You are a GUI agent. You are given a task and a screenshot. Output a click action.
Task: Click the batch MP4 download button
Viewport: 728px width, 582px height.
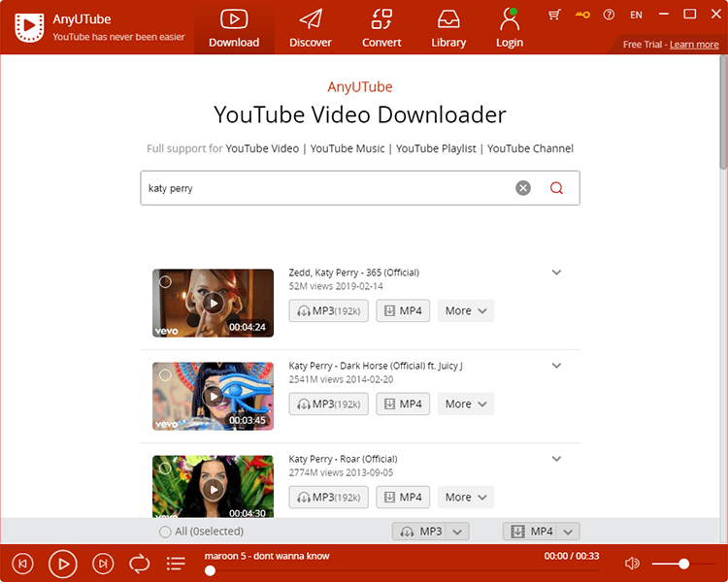531,532
